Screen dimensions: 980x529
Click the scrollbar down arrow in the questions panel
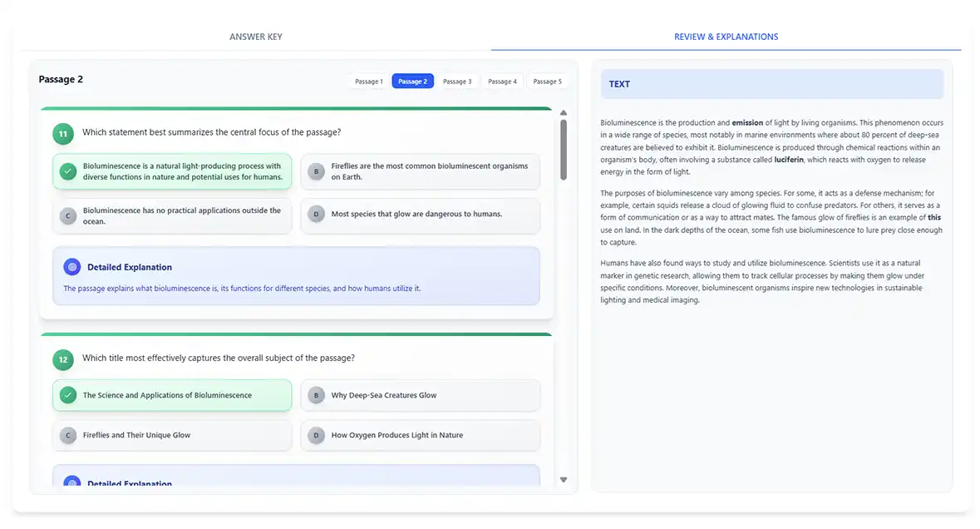[564, 479]
